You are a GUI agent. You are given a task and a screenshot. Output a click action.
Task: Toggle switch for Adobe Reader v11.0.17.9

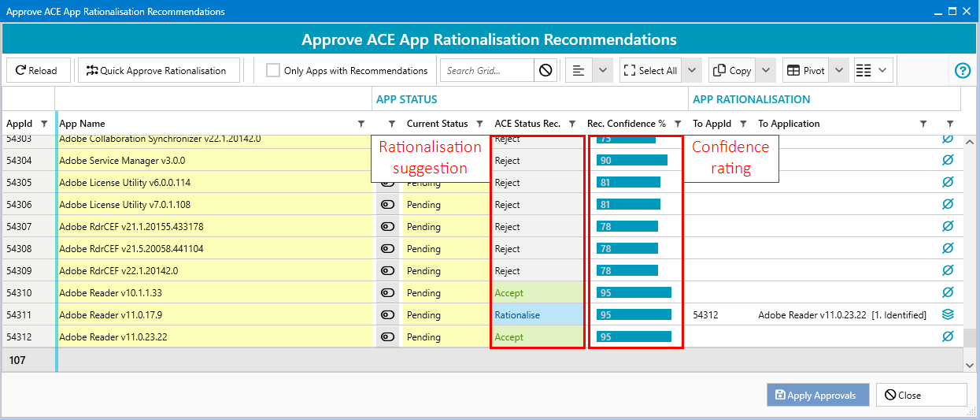coord(387,314)
